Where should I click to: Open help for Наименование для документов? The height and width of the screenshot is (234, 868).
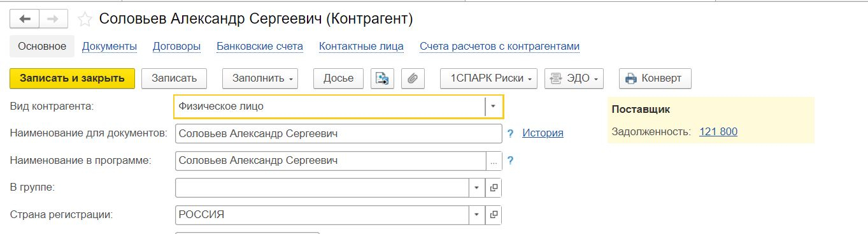510,133
